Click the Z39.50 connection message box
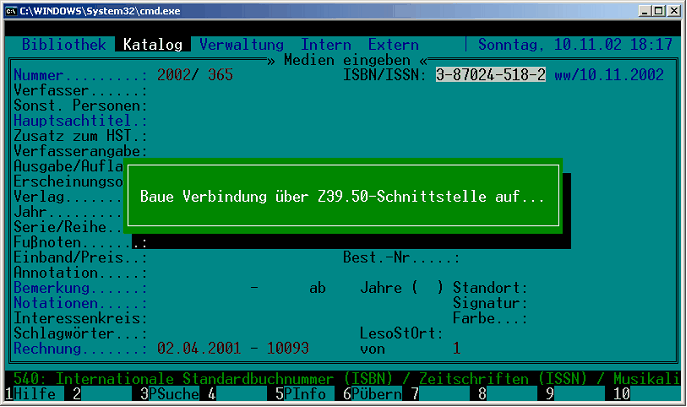Viewport: 687px width, 407px height. pyautogui.click(x=344, y=197)
